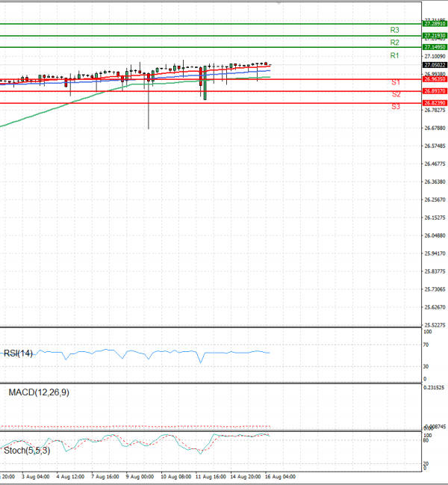The image size is (448, 485).
Task: Select the green 27.28910 price tag
Action: click(435, 24)
